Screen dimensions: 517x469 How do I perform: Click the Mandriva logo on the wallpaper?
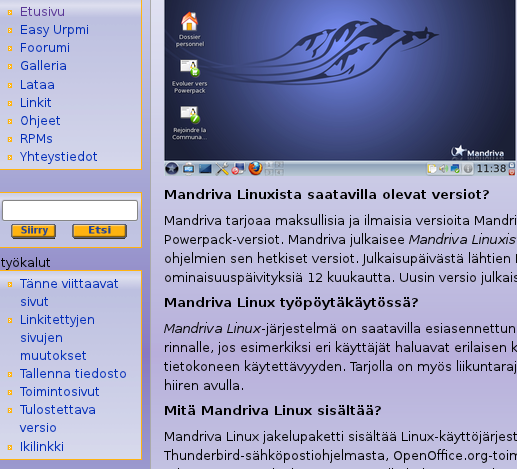[477, 152]
